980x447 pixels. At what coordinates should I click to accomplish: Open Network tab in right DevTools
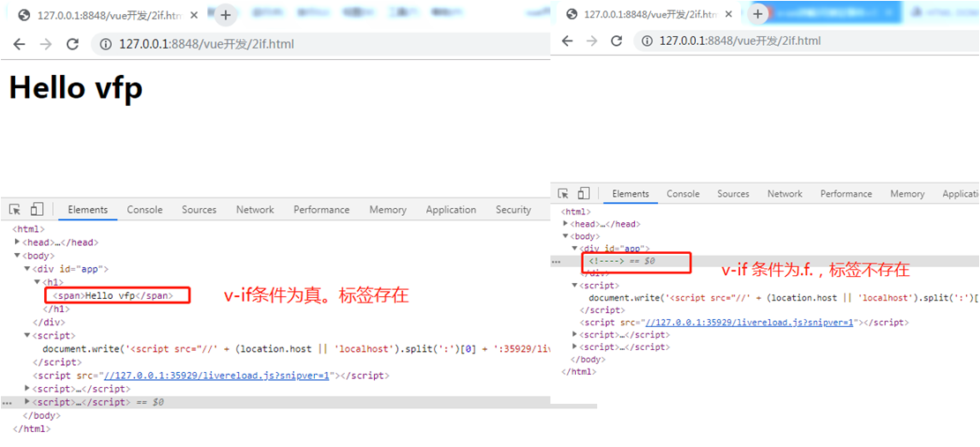(785, 194)
